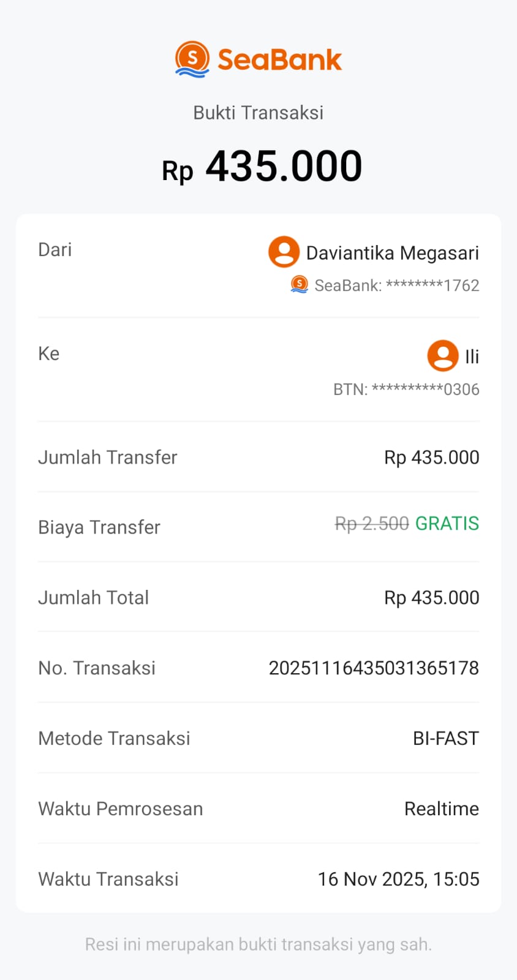Tap the BI-FAST transaction method value
Screen dimensions: 517x980
445,738
